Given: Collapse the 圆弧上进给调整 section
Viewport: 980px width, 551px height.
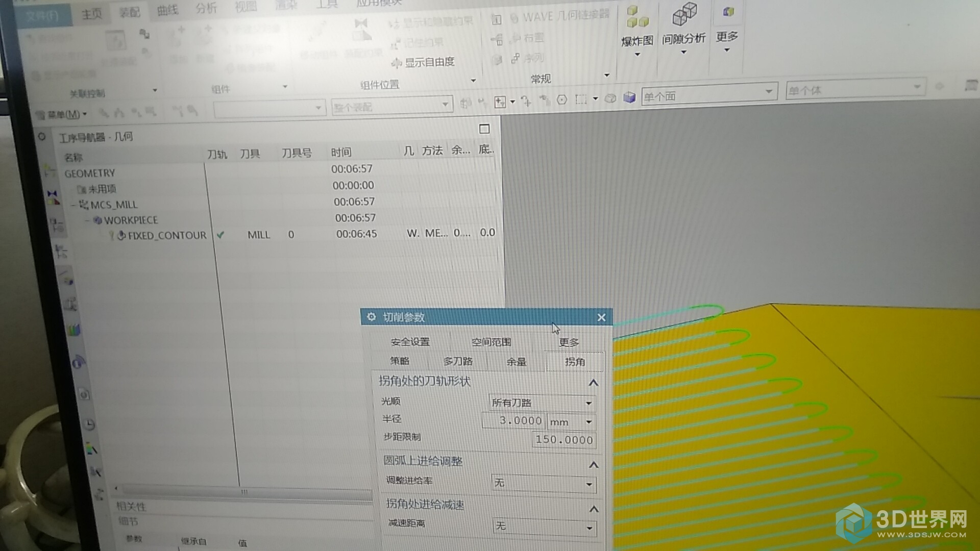Looking at the screenshot, I should tap(594, 465).
